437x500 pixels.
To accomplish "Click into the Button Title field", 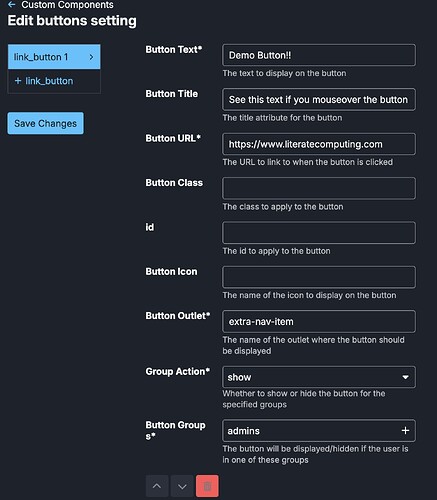I will coord(319,99).
